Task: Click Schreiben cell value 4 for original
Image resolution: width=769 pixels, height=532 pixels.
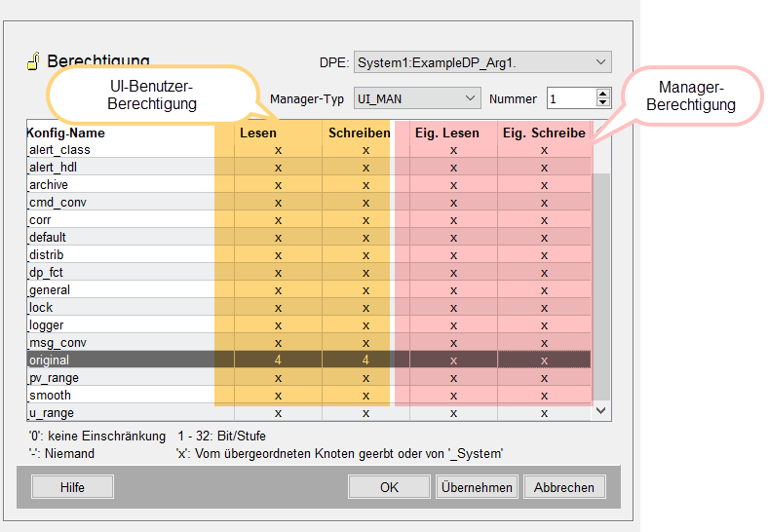Action: [x=365, y=360]
